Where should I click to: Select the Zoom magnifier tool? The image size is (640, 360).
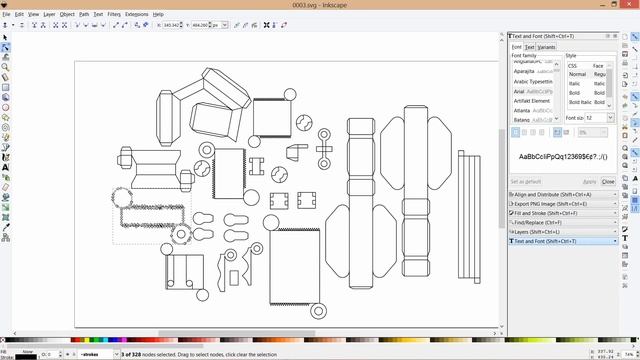coord(5,67)
